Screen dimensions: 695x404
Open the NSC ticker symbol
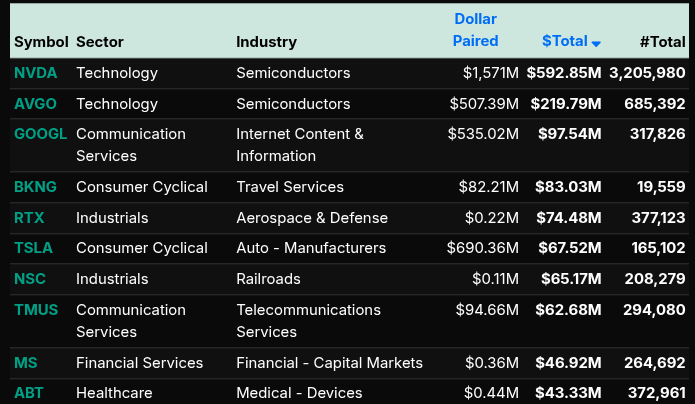[x=30, y=279]
